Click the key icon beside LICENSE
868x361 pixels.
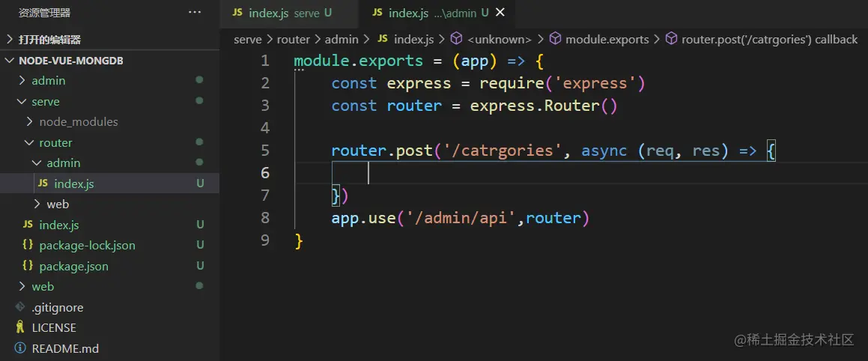tap(20, 327)
